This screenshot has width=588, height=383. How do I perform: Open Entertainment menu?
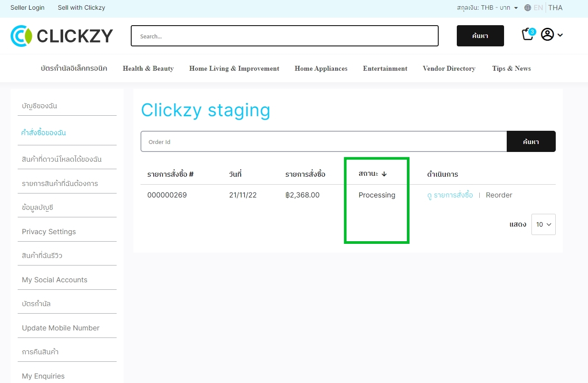385,68
